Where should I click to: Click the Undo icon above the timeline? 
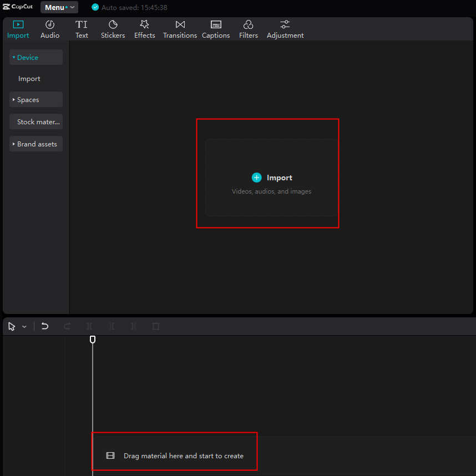44,326
